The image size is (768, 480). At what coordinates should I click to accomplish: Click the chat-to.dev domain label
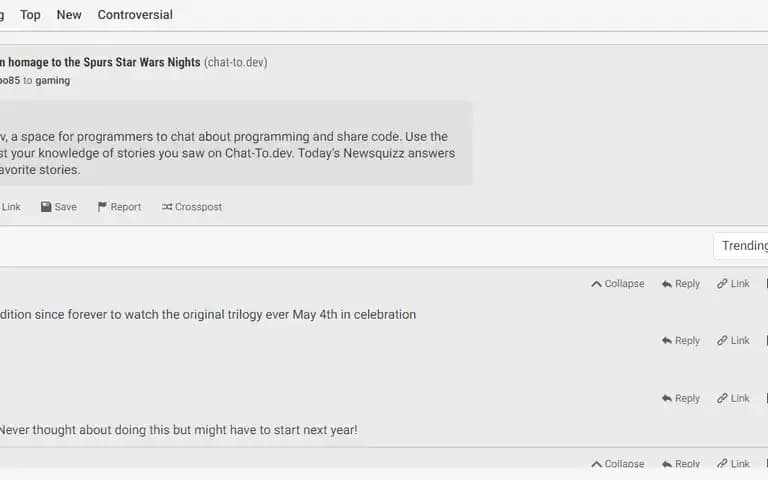[x=236, y=62]
